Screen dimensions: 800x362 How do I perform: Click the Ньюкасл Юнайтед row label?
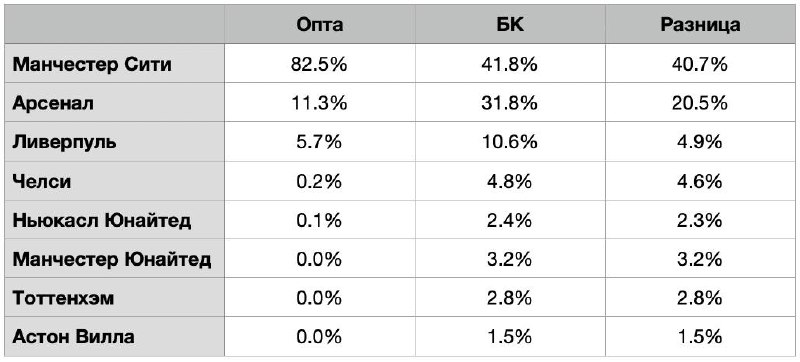tap(102, 221)
